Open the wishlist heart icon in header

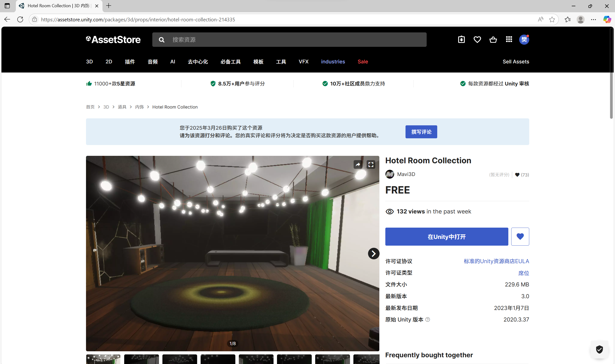[477, 39]
